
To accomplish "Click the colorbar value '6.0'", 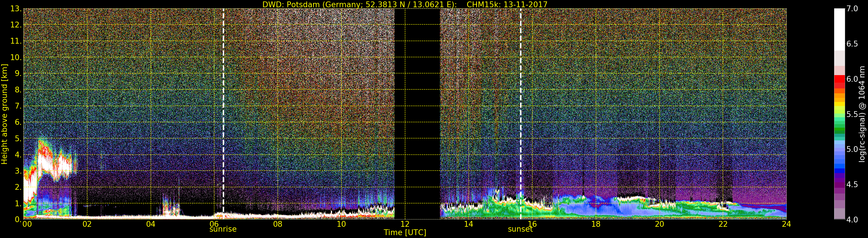I will pyautogui.click(x=852, y=79).
